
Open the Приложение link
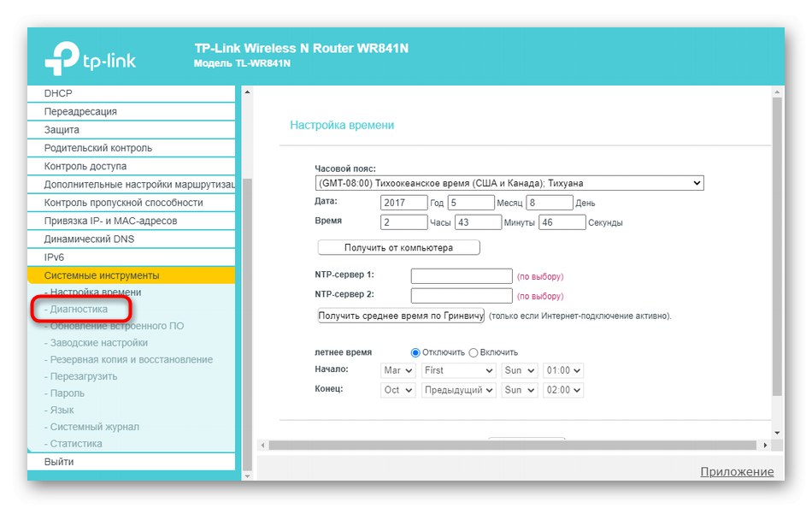[737, 472]
